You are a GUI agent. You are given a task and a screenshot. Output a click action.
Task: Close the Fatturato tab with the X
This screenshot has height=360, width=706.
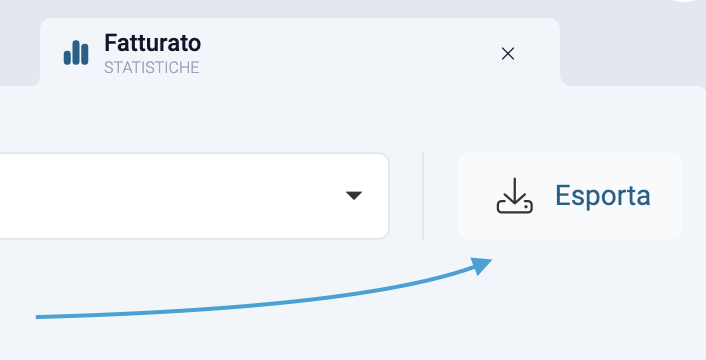[508, 54]
